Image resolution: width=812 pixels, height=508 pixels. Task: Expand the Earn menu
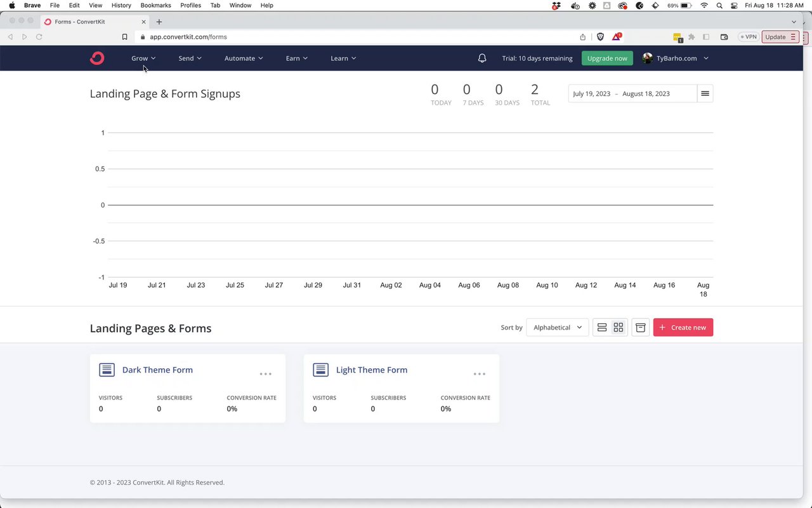[297, 58]
